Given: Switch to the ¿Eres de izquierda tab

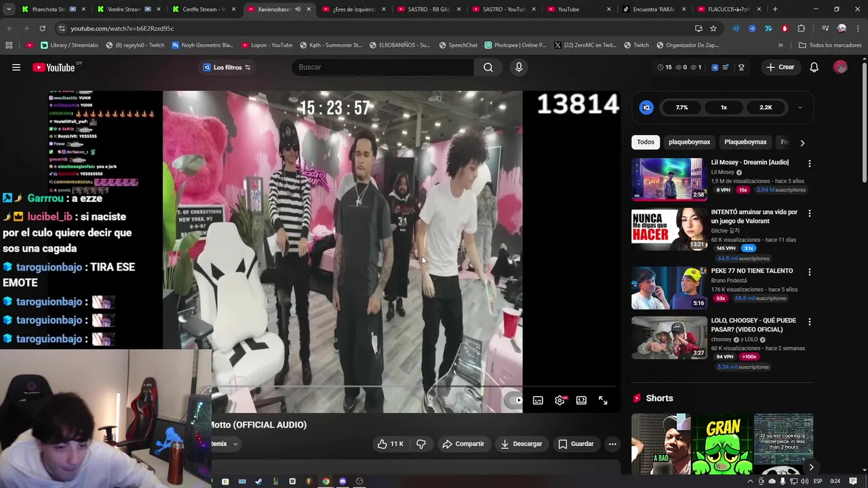Looking at the screenshot, I should click(355, 9).
